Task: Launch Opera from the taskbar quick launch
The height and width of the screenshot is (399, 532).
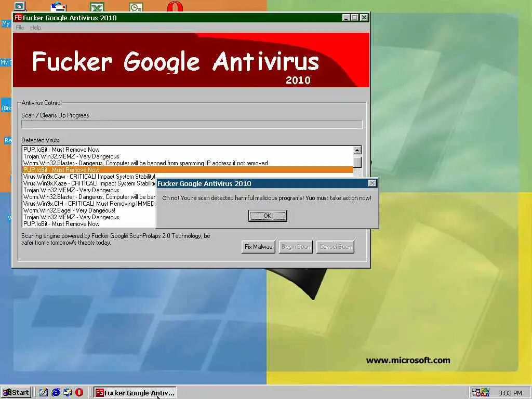Action: (x=79, y=393)
